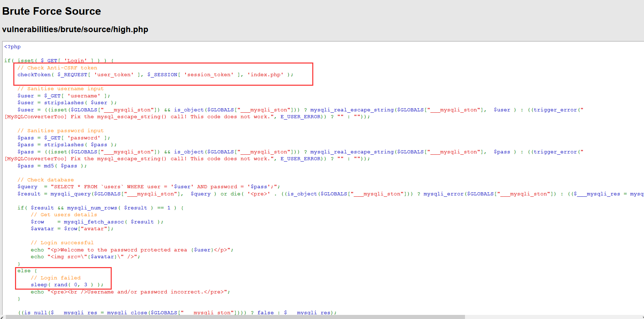Click the line $user = $_GET['username']

pyautogui.click(x=64, y=96)
